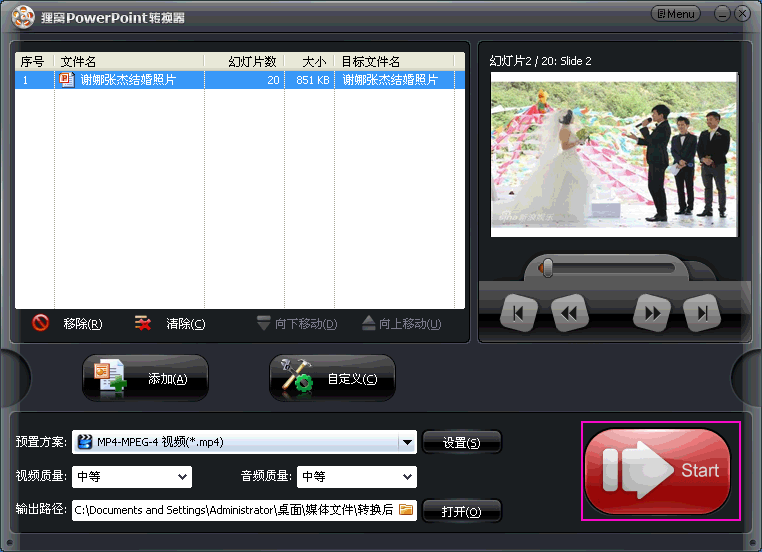This screenshot has height=552, width=762.
Task: Click the wedding slide preview thumbnail
Action: [x=614, y=155]
